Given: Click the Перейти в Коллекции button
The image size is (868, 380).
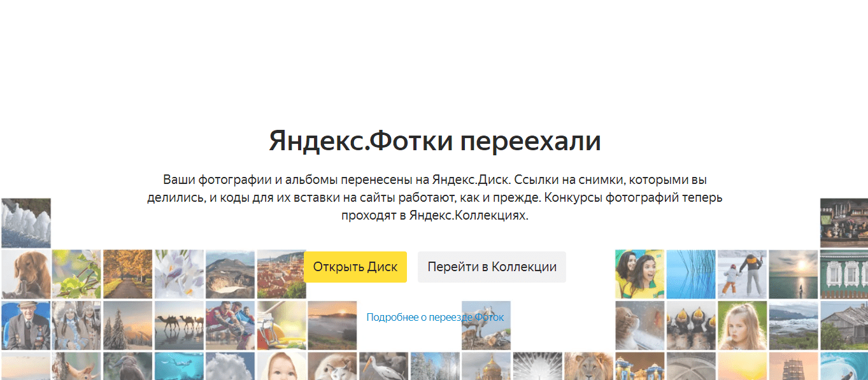Looking at the screenshot, I should click(x=492, y=267).
